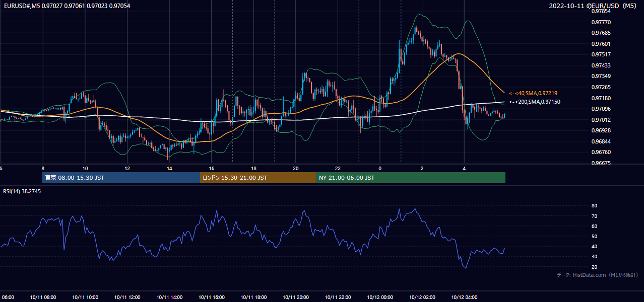Click hour label 8 under price chart
Screen dimensions: 644x302
[43, 169]
